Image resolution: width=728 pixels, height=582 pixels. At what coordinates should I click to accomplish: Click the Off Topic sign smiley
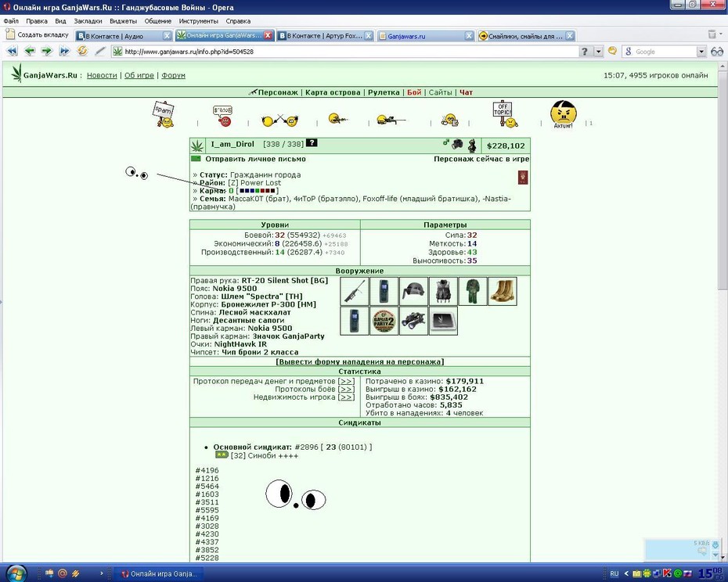point(505,114)
